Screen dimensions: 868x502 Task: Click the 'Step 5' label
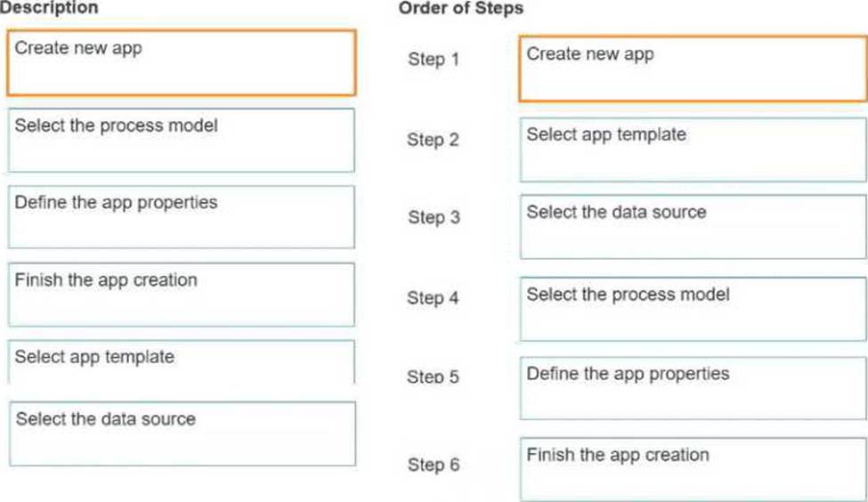434,377
